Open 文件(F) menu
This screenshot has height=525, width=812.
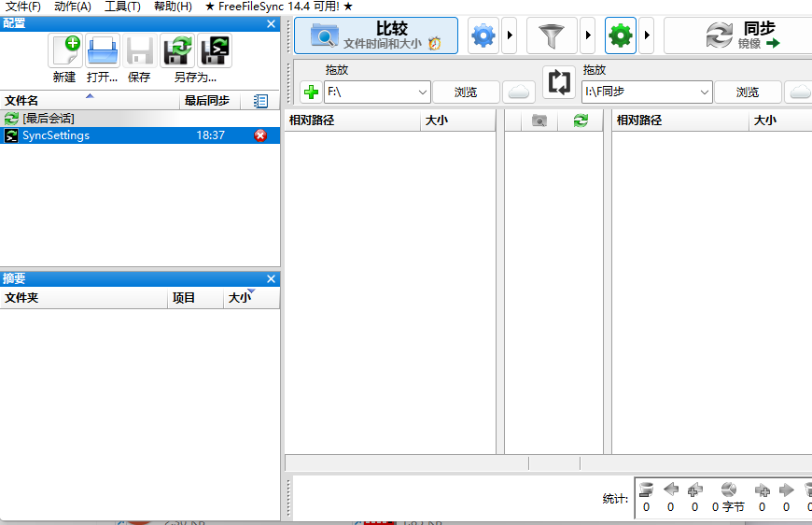22,7
